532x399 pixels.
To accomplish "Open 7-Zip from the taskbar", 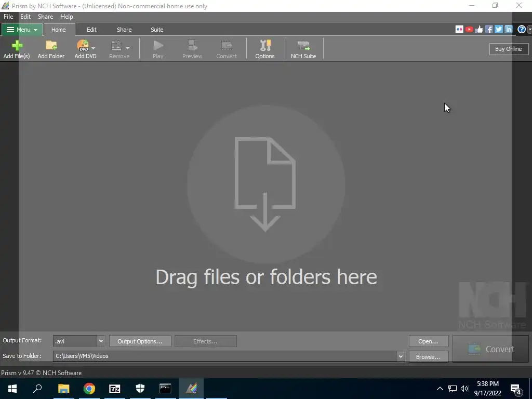I will (115, 389).
